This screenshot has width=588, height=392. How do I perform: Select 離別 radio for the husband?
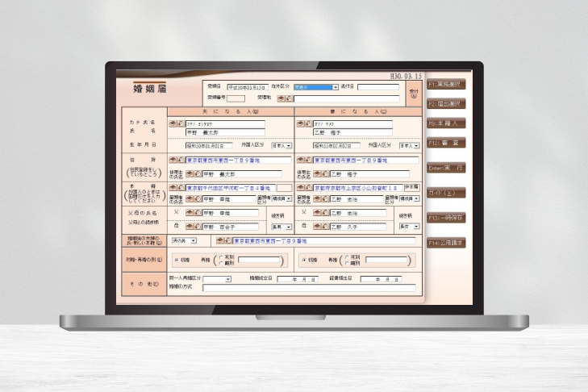(221, 263)
